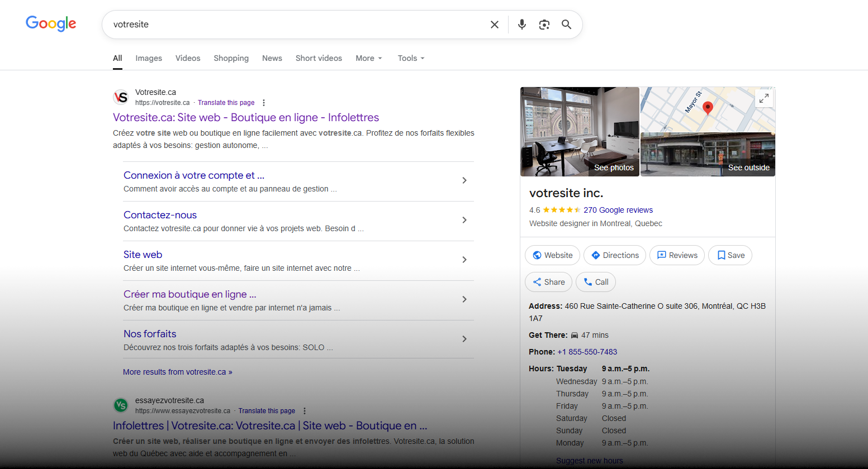Expand the map with the fullscreen icon
The height and width of the screenshot is (469, 868).
click(763, 99)
